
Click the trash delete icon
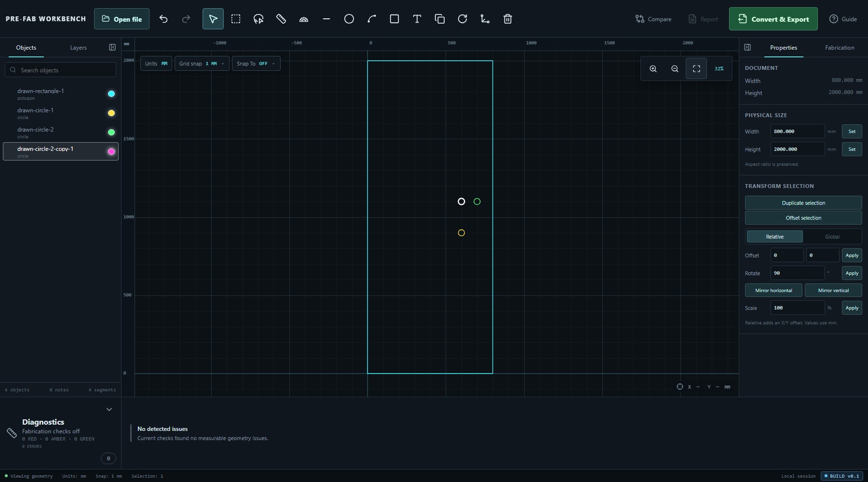coord(507,19)
